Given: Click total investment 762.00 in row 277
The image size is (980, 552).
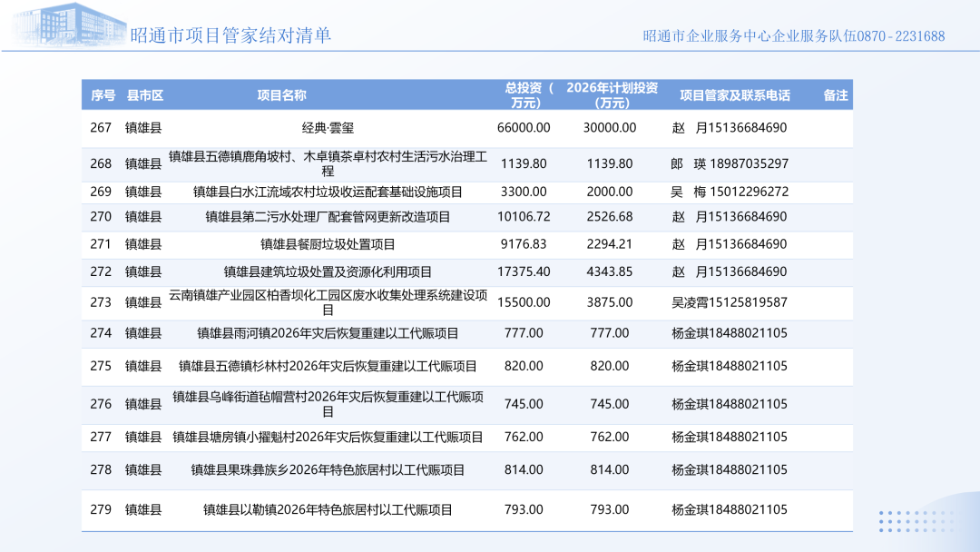Looking at the screenshot, I should click(x=524, y=437).
